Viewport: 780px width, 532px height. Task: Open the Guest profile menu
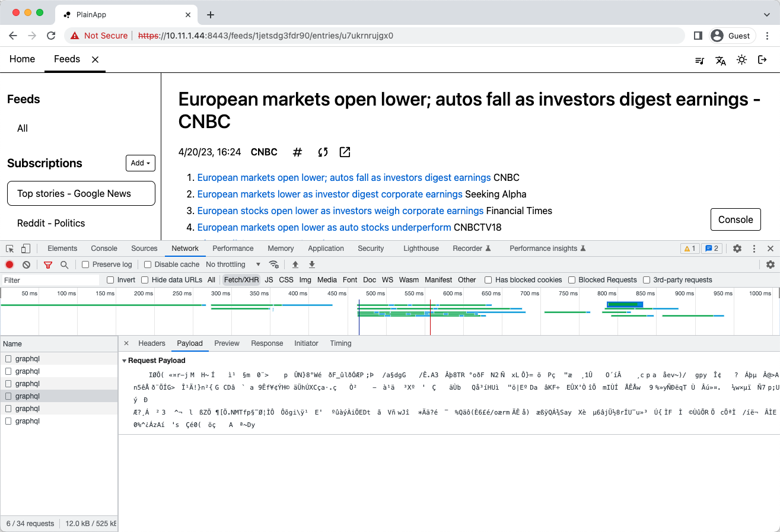pyautogui.click(x=732, y=36)
